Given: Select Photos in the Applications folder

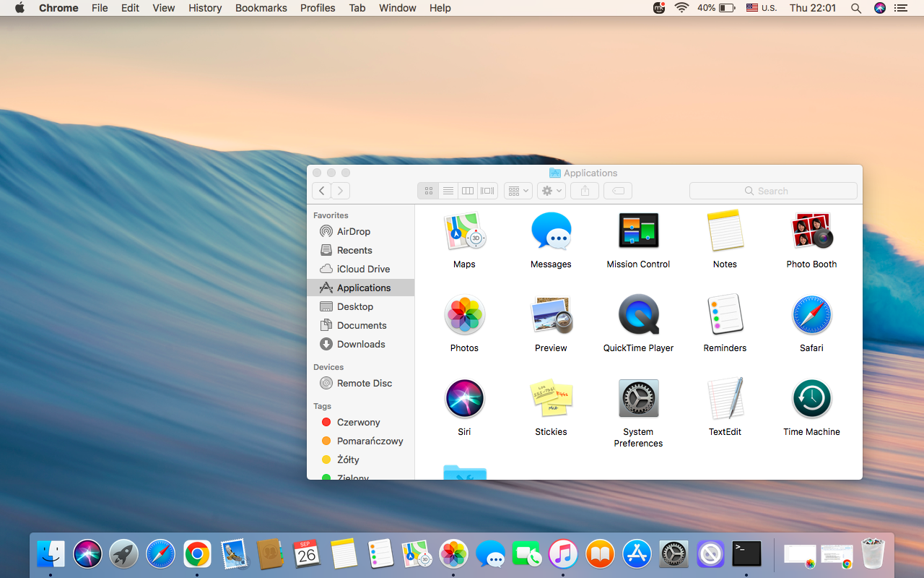Looking at the screenshot, I should point(464,316).
